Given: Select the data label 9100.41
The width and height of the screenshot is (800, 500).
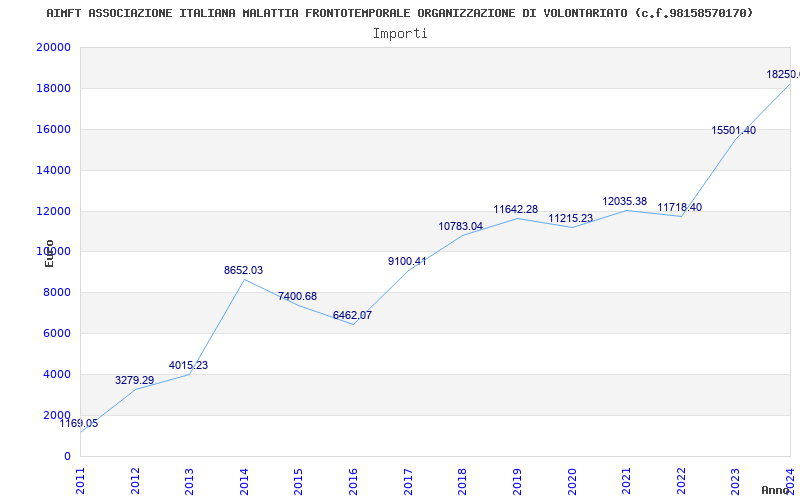Looking at the screenshot, I should click(407, 261).
